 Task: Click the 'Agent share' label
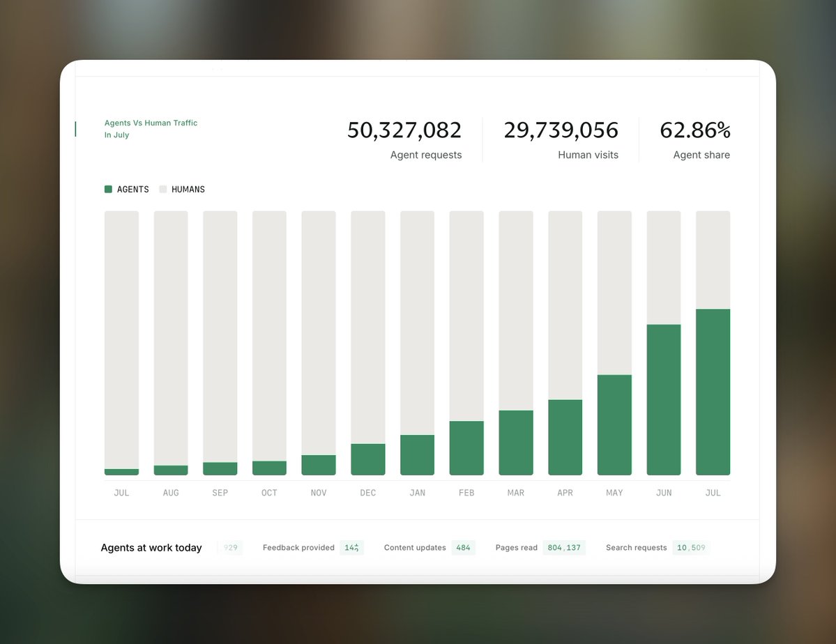[701, 155]
